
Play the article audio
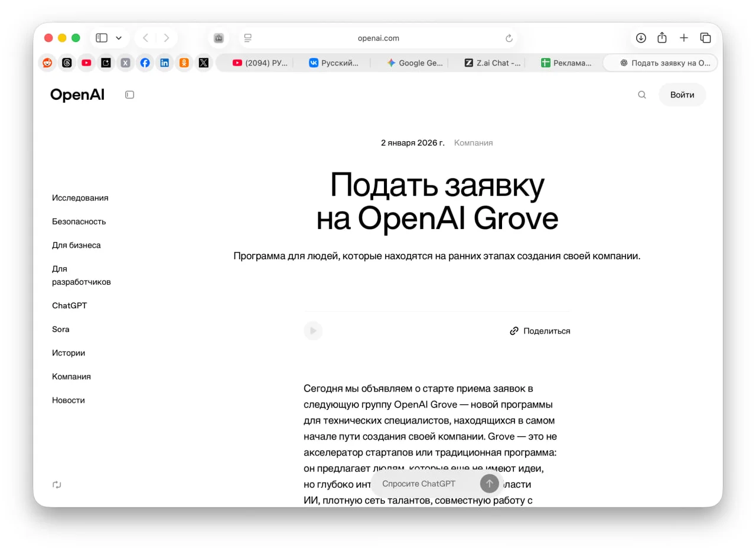pos(313,331)
